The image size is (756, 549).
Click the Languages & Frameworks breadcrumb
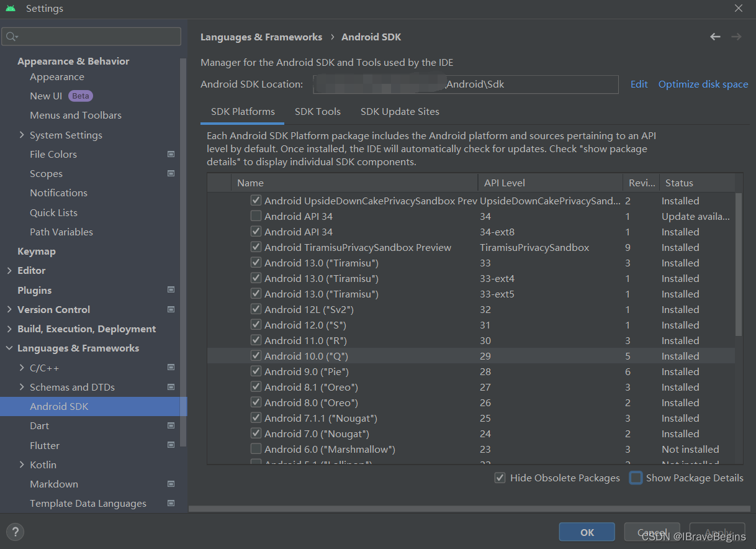coord(261,37)
